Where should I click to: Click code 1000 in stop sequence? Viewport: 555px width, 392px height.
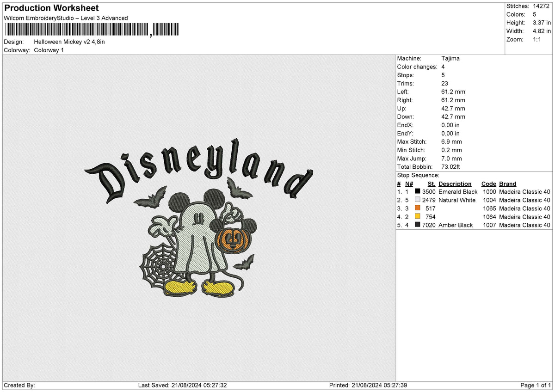point(489,192)
